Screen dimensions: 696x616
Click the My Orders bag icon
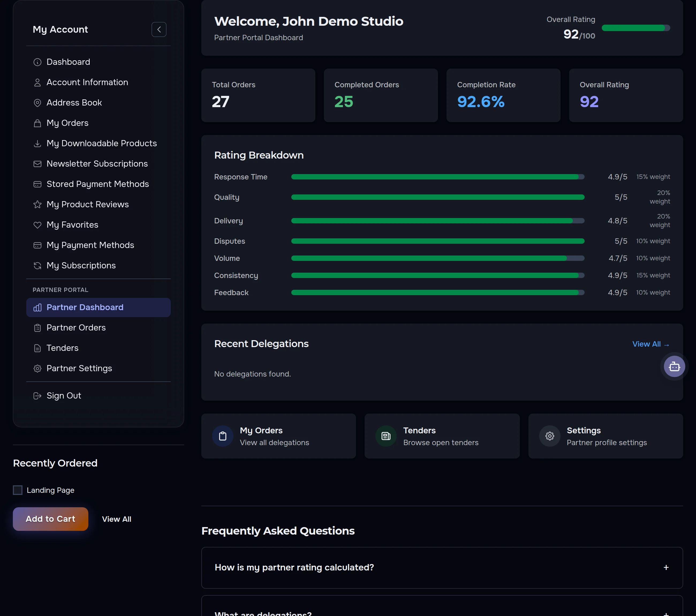37,123
